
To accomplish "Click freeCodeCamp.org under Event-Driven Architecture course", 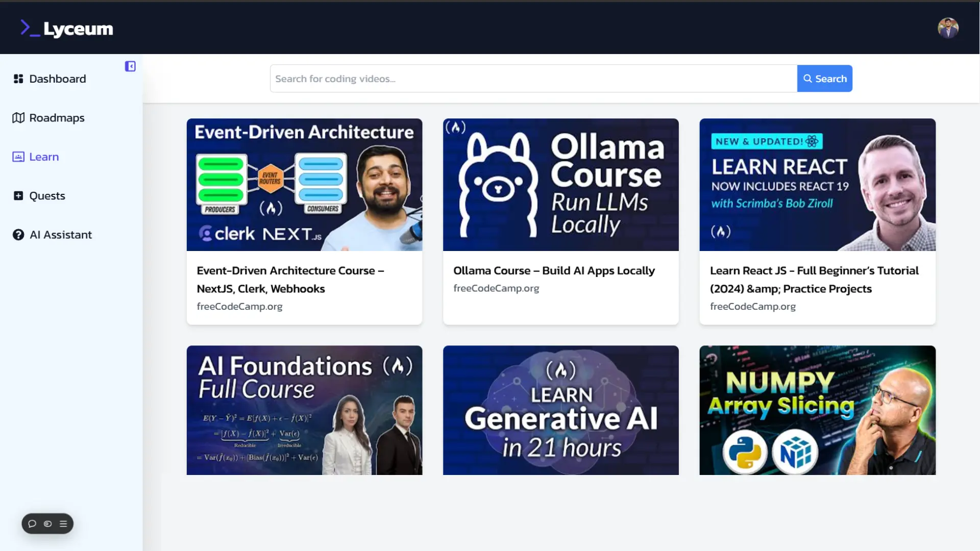I will [x=239, y=306].
